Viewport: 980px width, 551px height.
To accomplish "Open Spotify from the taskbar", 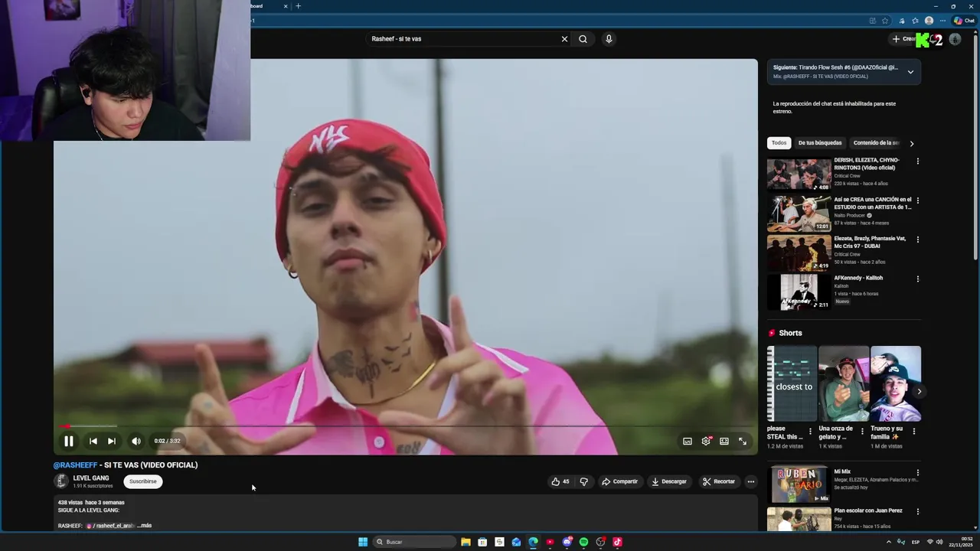I will (x=583, y=542).
